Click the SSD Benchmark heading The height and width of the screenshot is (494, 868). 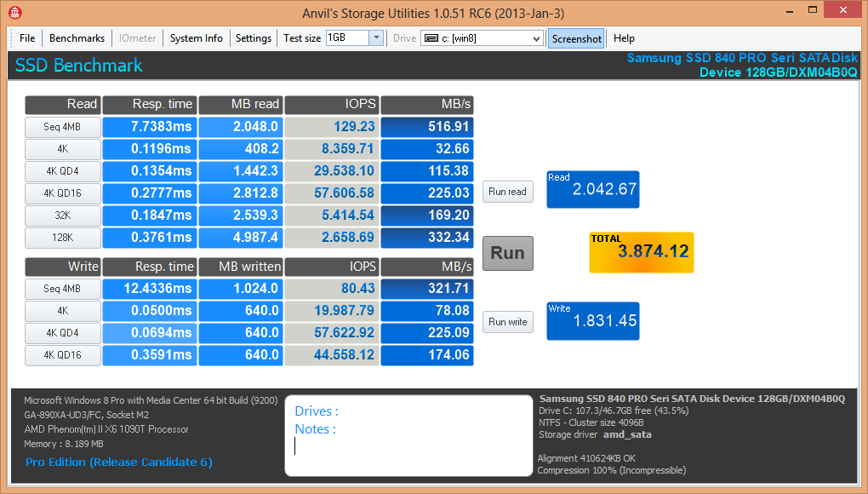(x=78, y=66)
